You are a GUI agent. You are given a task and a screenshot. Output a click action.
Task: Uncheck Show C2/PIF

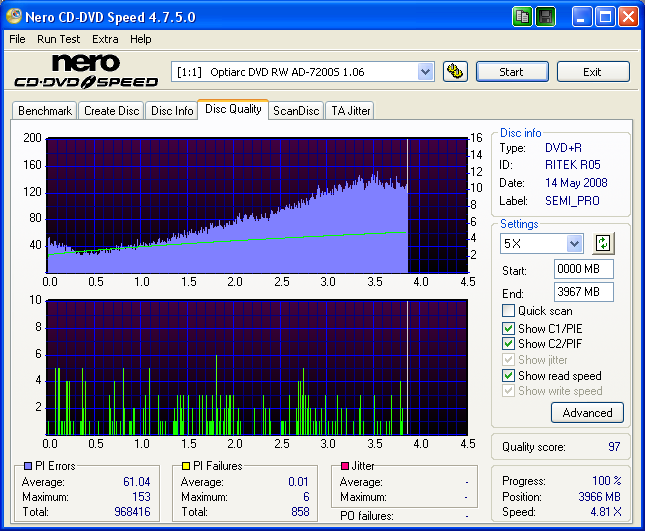508,343
